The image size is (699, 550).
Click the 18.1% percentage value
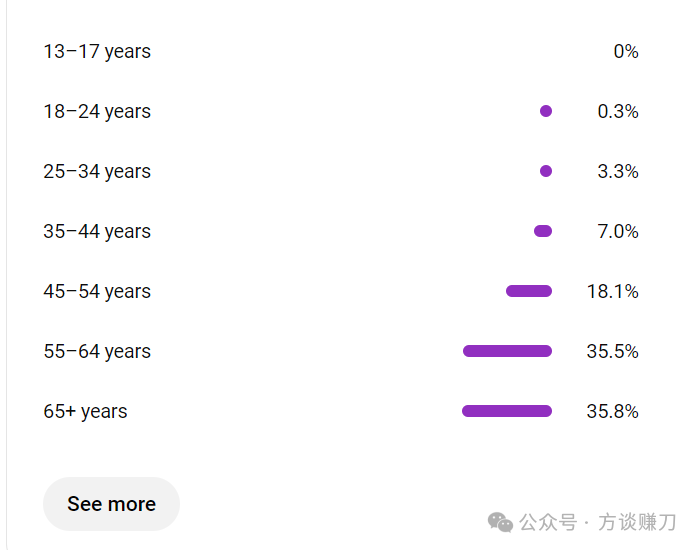click(x=613, y=292)
